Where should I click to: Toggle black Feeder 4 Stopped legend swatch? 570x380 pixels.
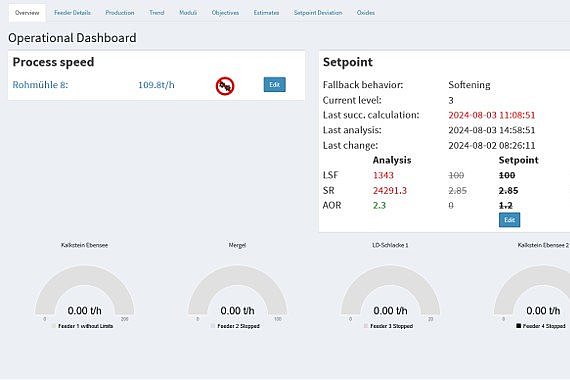pos(519,326)
